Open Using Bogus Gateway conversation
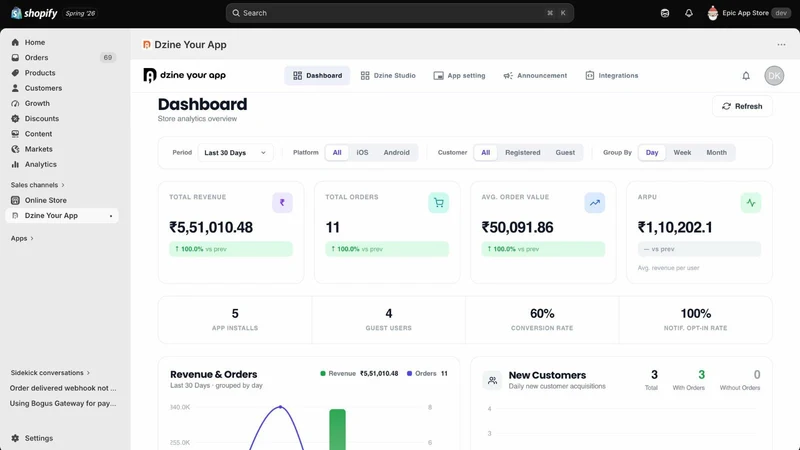This screenshot has height=450, width=800. [63, 404]
